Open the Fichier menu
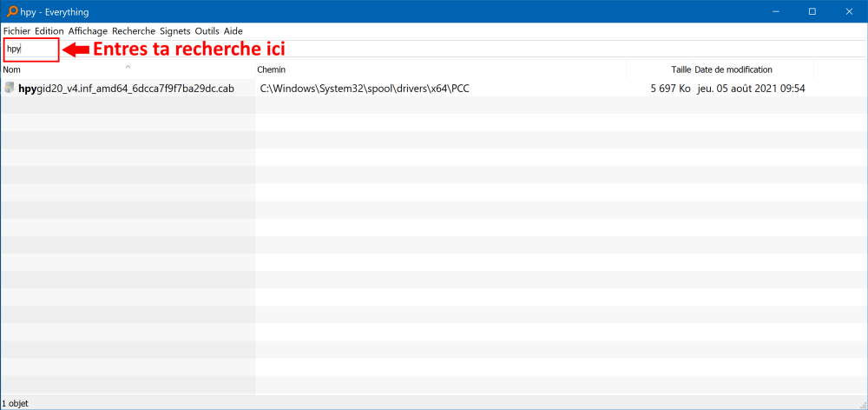The image size is (868, 410). [x=16, y=31]
